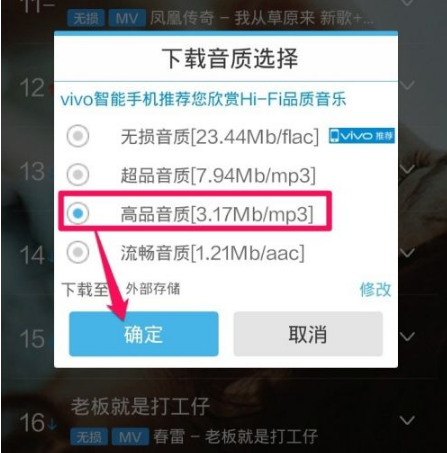Screen dimensions: 447x453
Task: Click the download arrow icon beside rank 16
Action: [52, 424]
